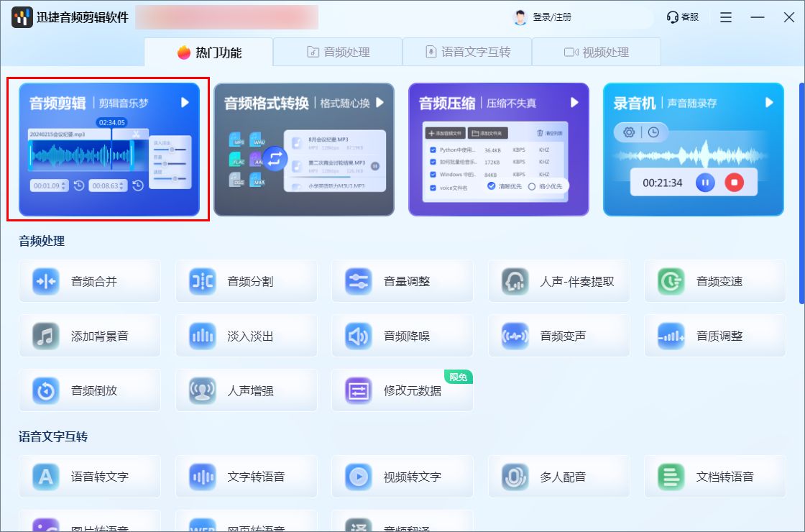Open the 音量调整 volume adjust icon
Image resolution: width=805 pixels, height=532 pixels.
pyautogui.click(x=359, y=281)
